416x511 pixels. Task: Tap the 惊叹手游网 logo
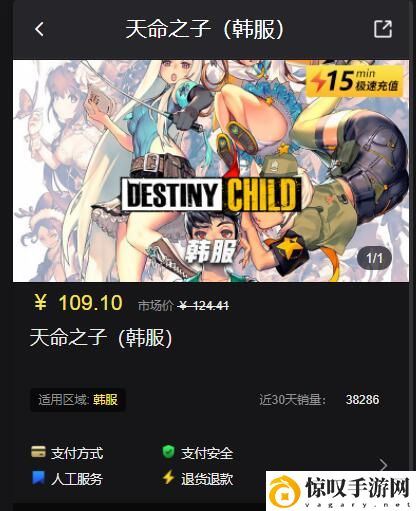pos(341,491)
